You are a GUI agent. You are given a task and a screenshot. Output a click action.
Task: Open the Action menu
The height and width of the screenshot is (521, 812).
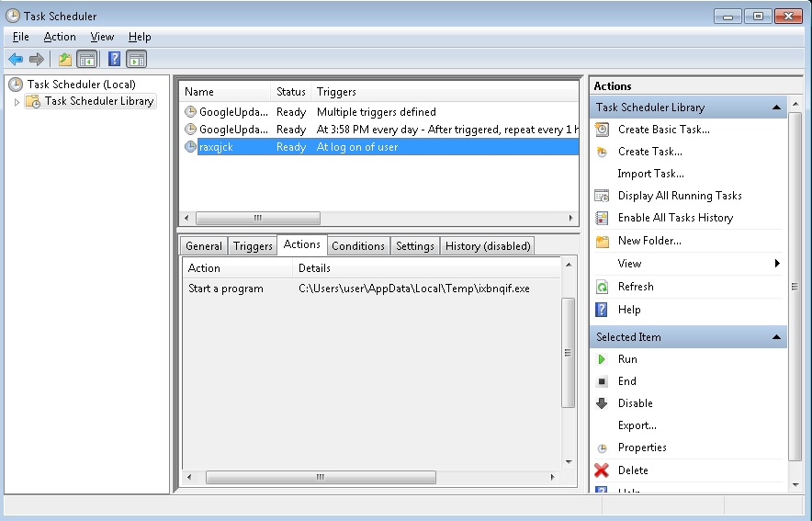coord(60,37)
